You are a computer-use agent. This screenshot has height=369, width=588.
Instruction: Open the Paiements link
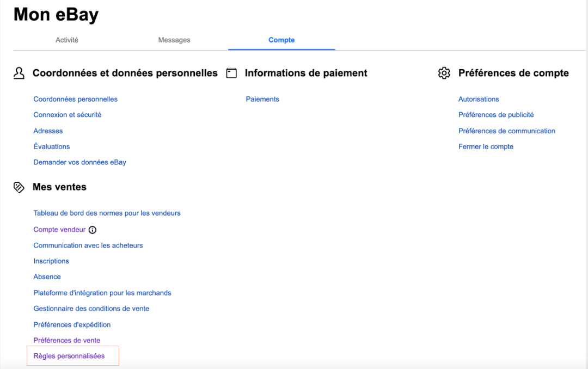262,99
